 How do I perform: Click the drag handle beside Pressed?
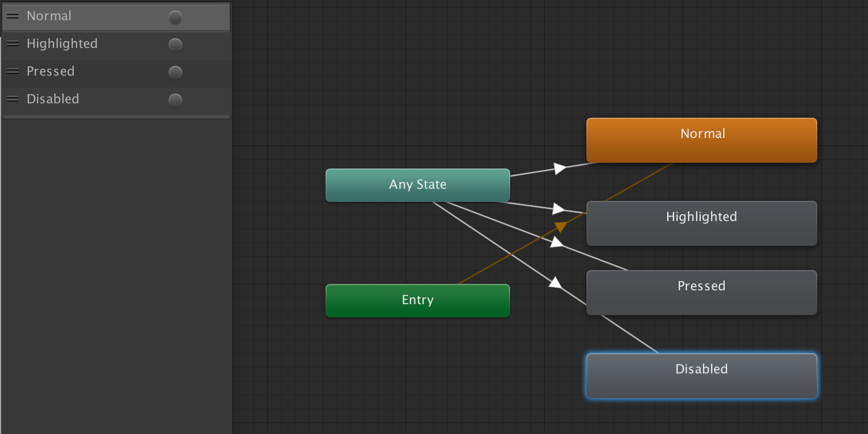point(12,72)
